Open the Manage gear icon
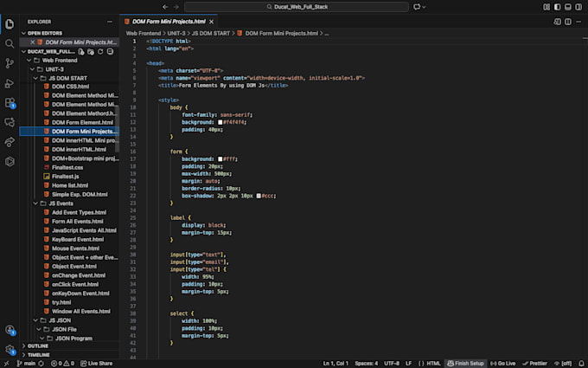588x368 pixels. click(x=10, y=350)
